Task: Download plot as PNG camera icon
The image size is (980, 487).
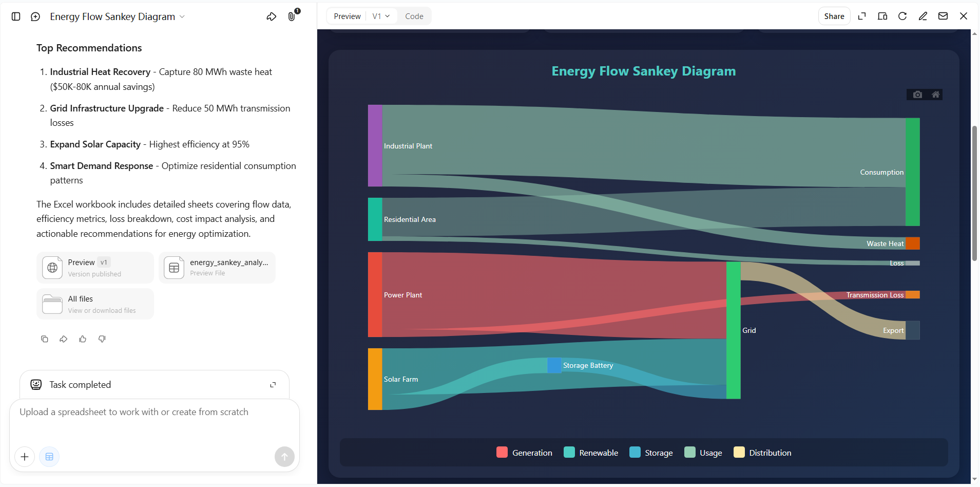Action: (x=917, y=95)
